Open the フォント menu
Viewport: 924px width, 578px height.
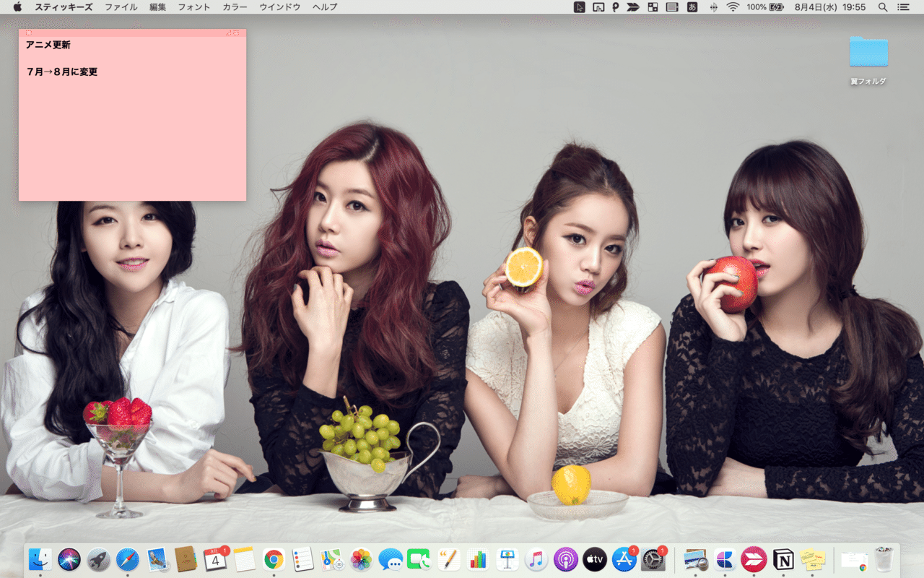(194, 7)
